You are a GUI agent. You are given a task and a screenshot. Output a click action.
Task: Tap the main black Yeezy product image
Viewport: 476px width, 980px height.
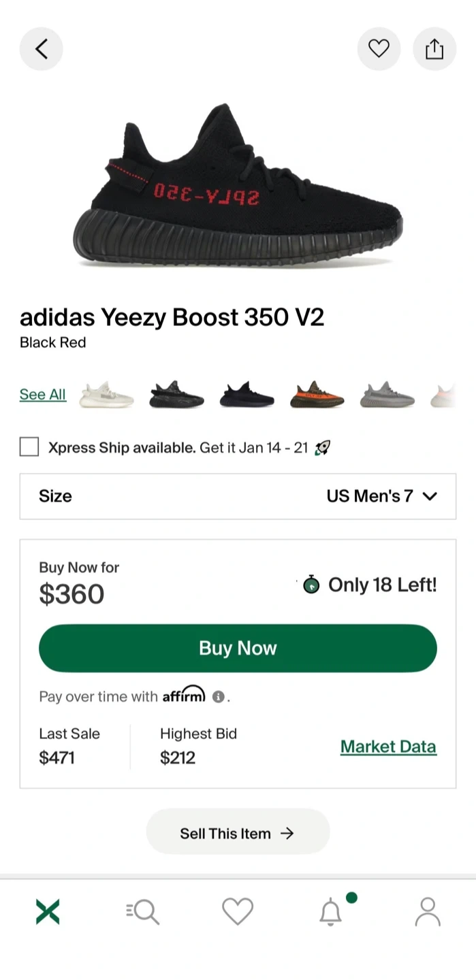tap(238, 184)
